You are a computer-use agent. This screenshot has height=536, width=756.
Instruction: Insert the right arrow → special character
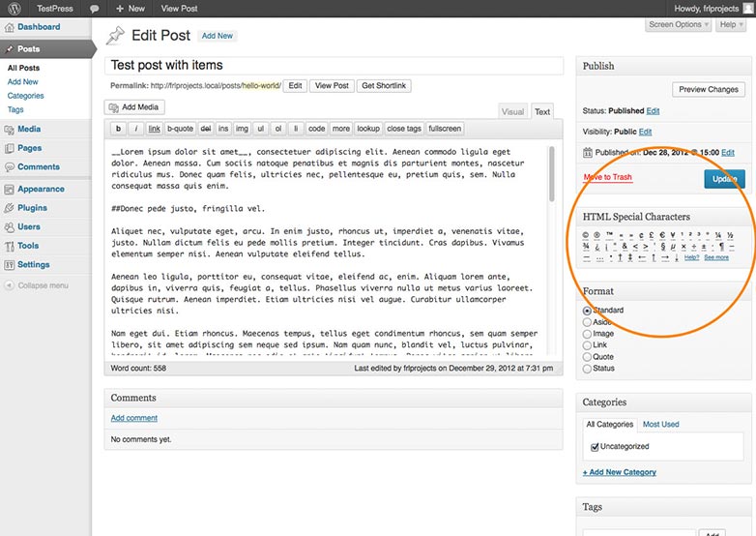[x=665, y=257]
